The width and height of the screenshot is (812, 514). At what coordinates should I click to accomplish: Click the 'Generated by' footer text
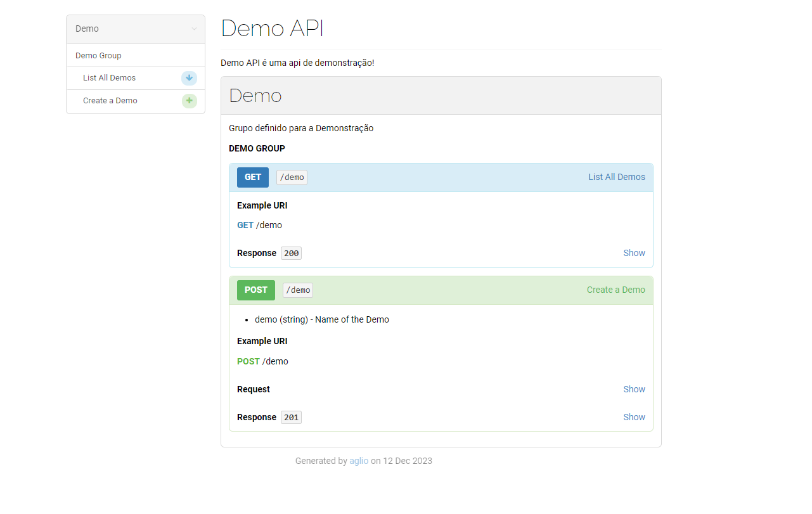[321, 461]
